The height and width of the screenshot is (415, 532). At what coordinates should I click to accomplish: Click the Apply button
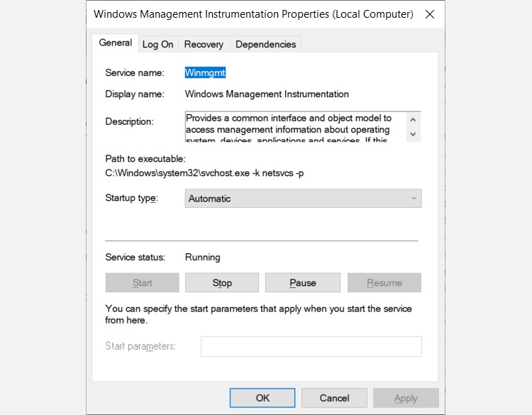click(x=406, y=398)
